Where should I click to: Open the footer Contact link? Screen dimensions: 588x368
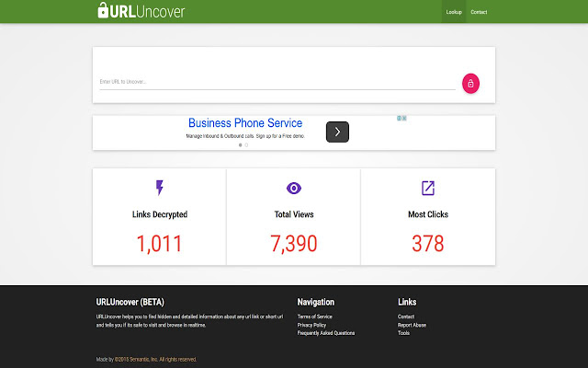click(406, 316)
